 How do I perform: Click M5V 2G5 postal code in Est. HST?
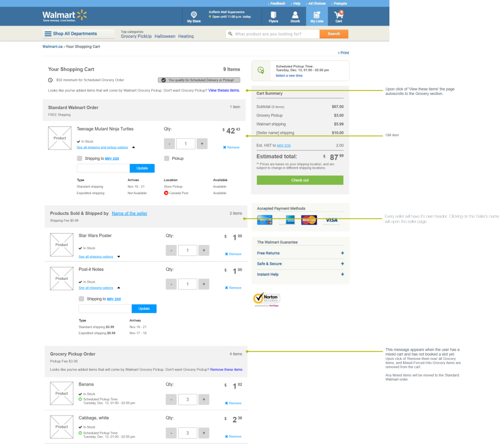coord(284,146)
